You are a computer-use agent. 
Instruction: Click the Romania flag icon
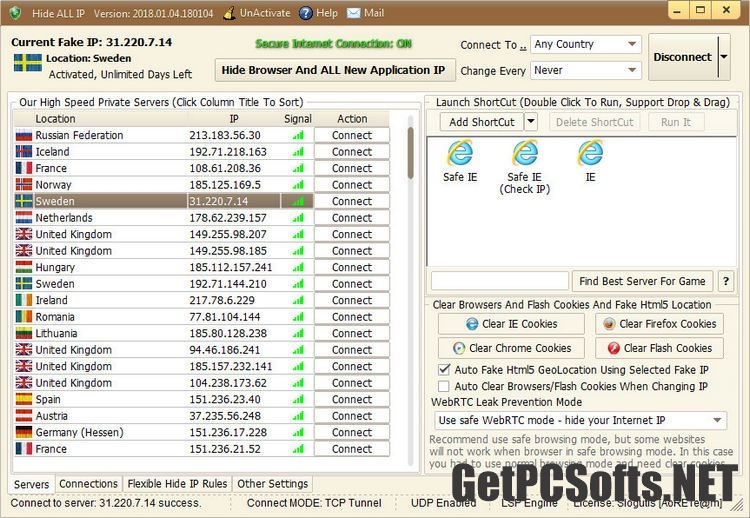point(24,317)
